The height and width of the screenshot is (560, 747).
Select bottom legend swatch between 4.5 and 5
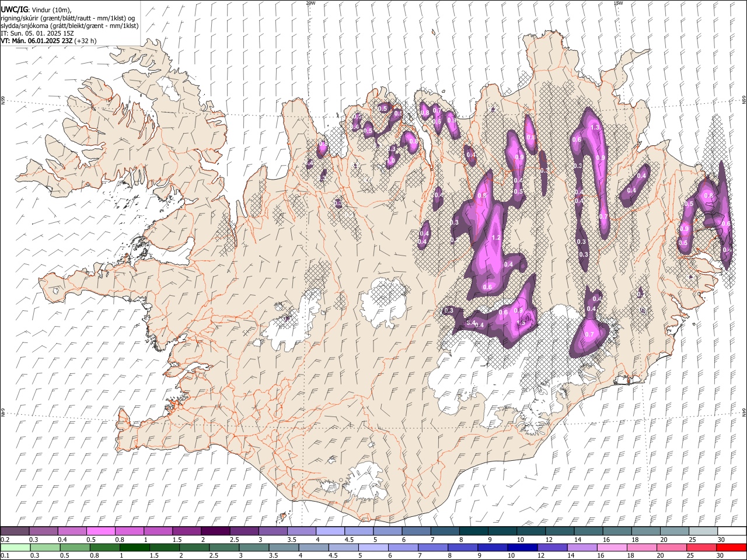tap(343, 547)
